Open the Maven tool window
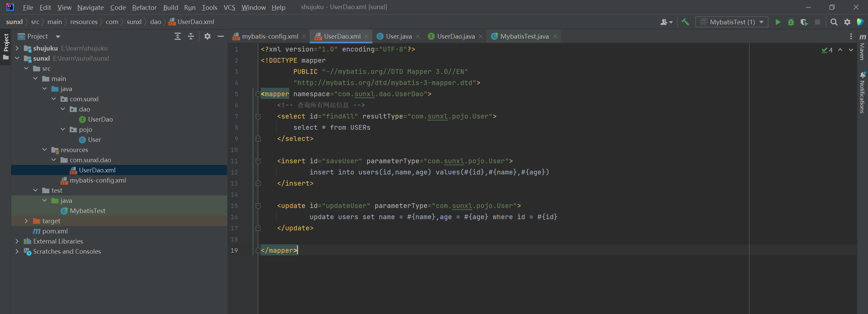868x314 pixels. click(863, 46)
